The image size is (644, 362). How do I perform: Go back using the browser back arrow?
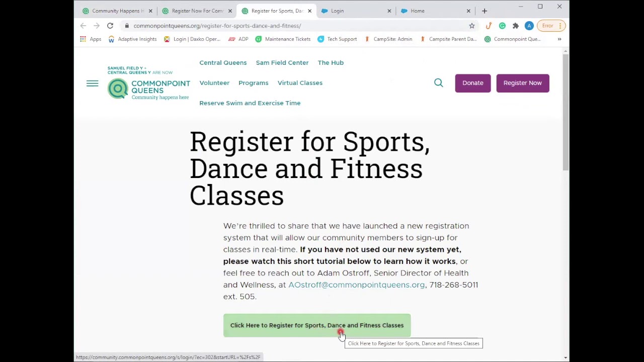(84, 26)
